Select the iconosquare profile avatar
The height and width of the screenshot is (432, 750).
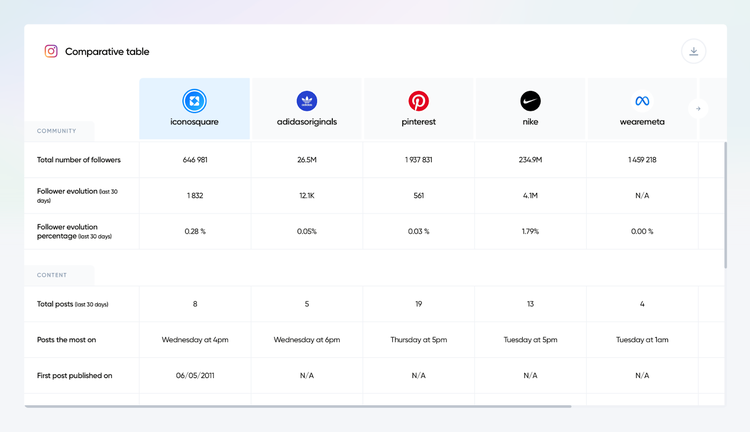(x=194, y=101)
